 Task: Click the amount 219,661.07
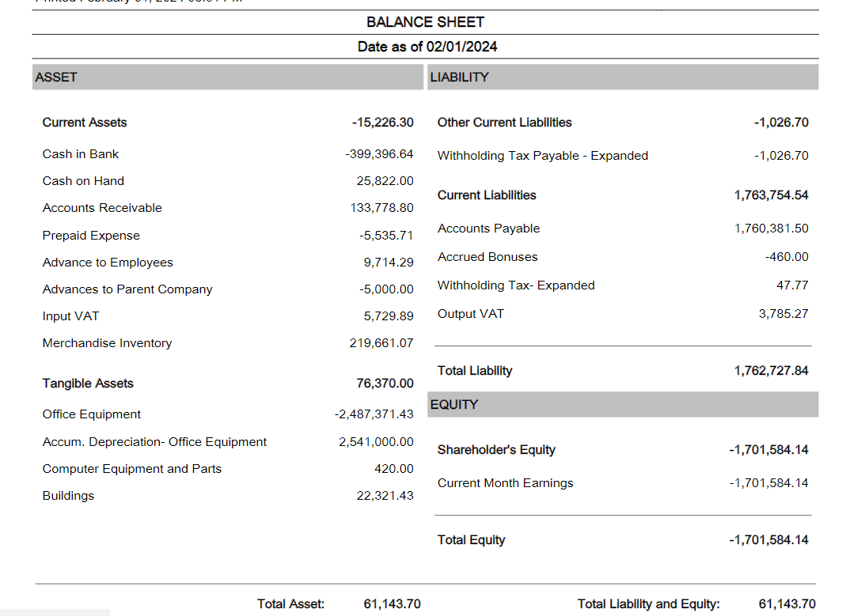point(381,343)
